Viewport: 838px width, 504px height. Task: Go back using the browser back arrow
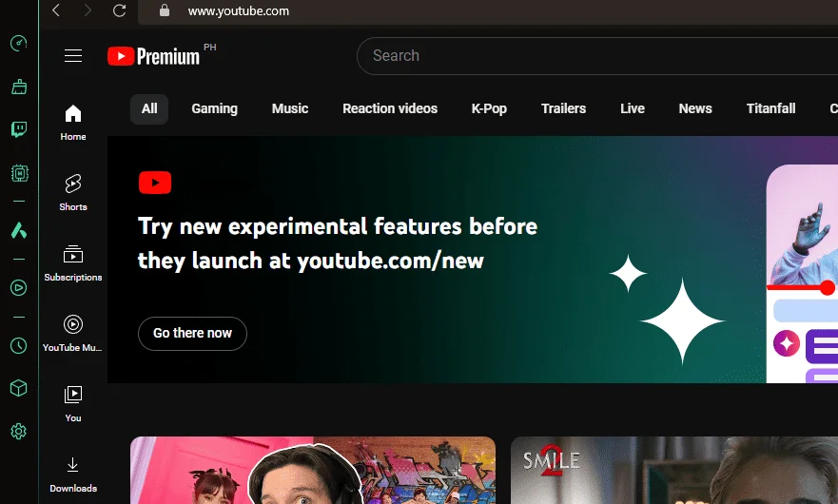tap(56, 10)
